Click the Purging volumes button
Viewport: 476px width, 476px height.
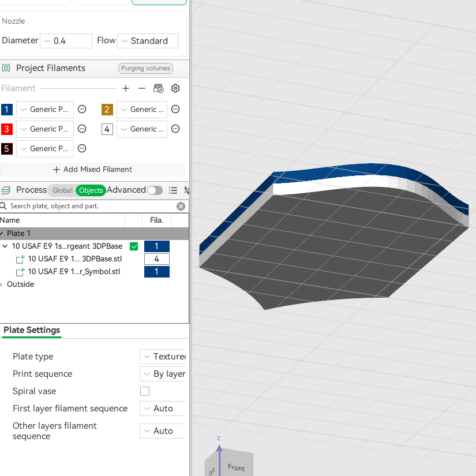146,68
